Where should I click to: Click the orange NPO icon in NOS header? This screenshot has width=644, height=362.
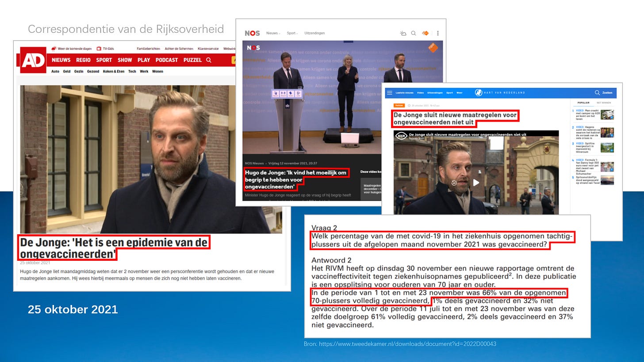point(425,33)
